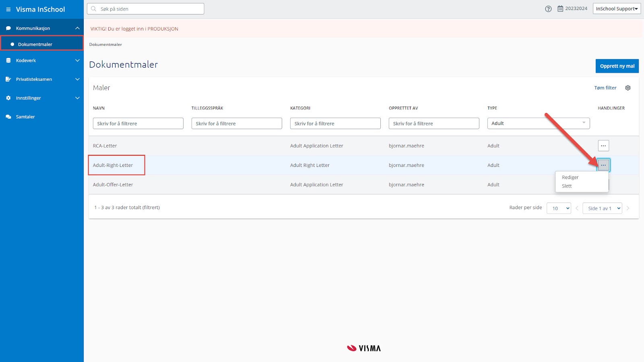Expand the Kodeverk menu section
Screen dimensions: 644x362
tap(77, 60)
